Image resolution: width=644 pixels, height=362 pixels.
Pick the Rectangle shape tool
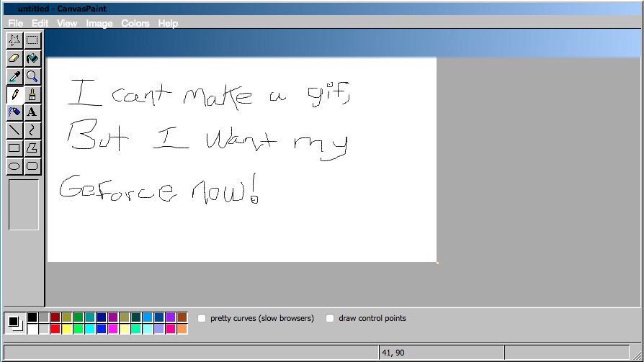(x=14, y=148)
